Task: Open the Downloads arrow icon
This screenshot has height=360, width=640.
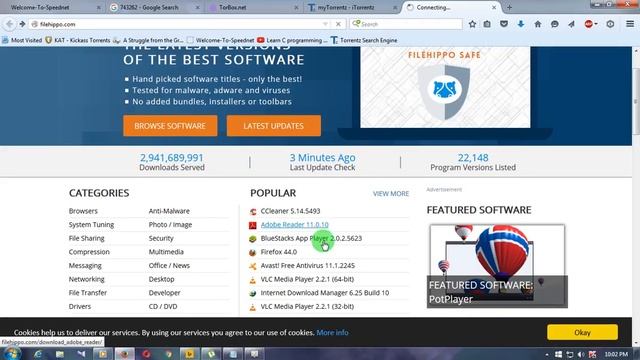Action: [x=521, y=24]
